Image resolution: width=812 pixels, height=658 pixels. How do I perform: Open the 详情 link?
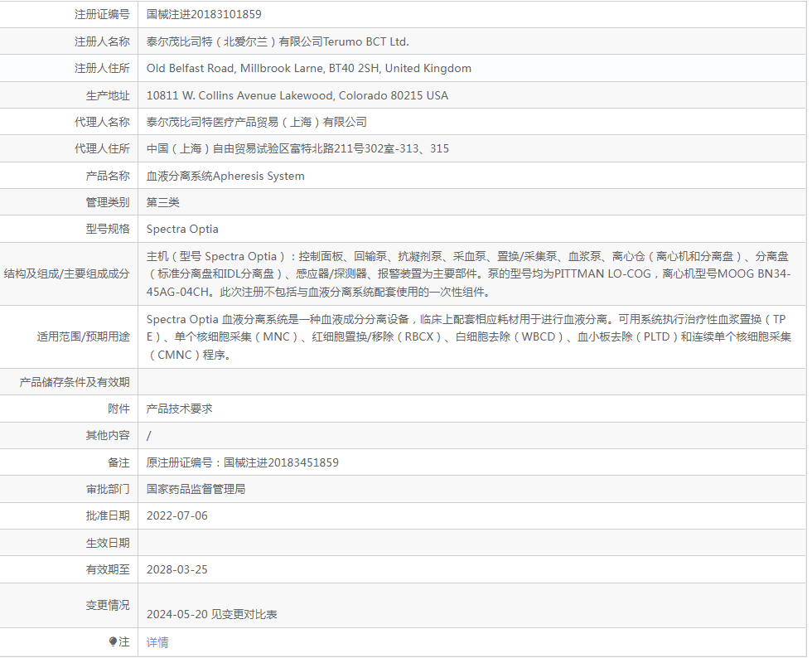coord(157,642)
